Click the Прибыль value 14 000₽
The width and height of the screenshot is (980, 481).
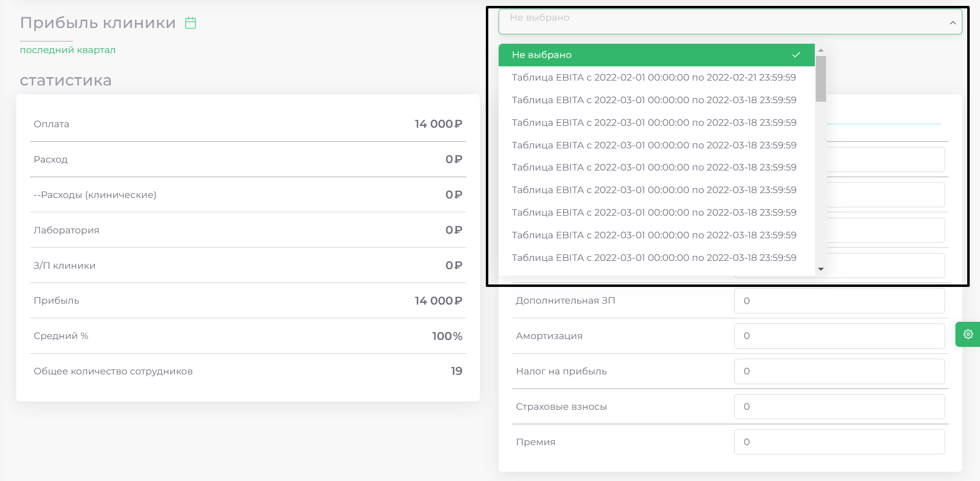(x=439, y=301)
